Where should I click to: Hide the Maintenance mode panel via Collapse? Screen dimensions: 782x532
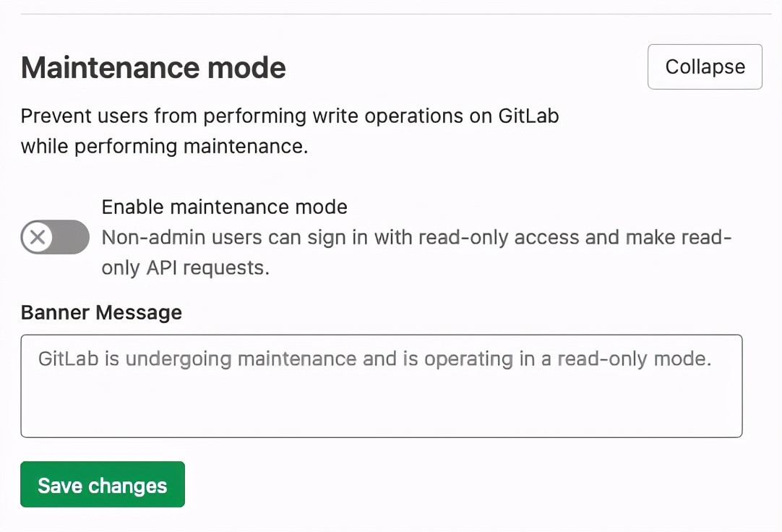(x=704, y=66)
